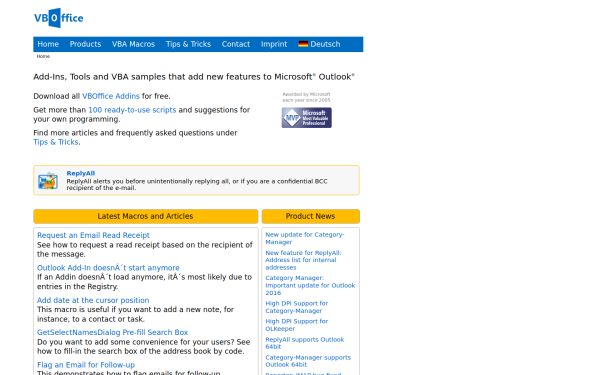Click the German flag icon
Viewport: 600px width, 375px height.
click(303, 44)
